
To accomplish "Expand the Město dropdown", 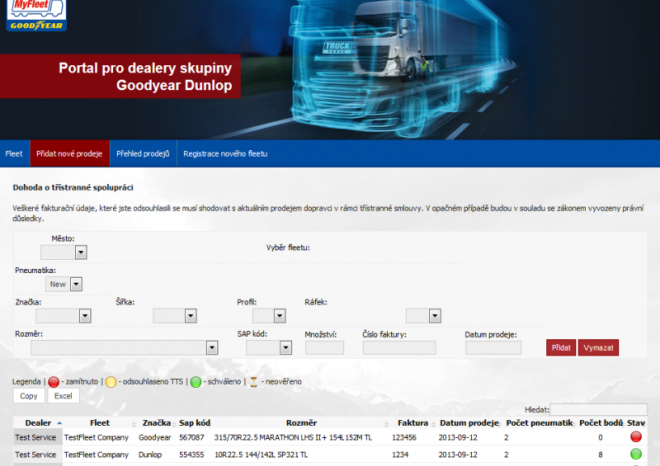I will tap(64, 252).
